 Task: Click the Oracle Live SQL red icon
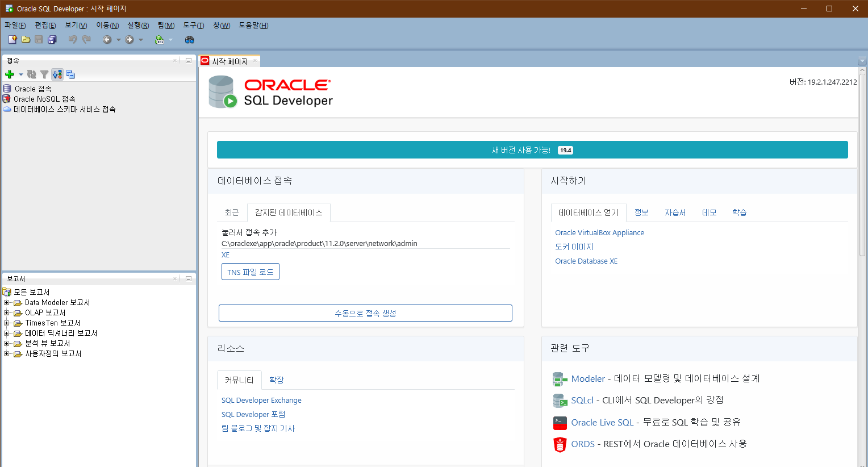coord(560,423)
